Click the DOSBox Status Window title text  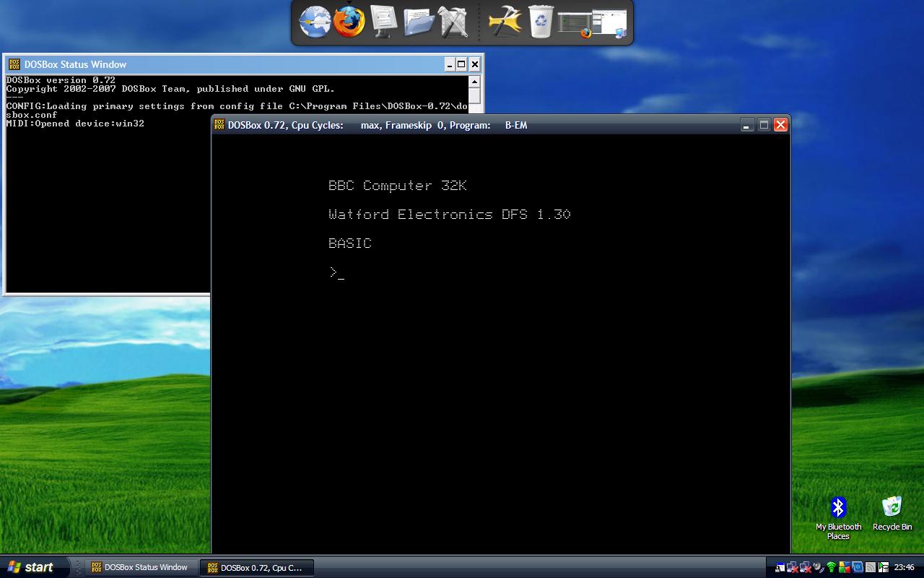pyautogui.click(x=75, y=64)
